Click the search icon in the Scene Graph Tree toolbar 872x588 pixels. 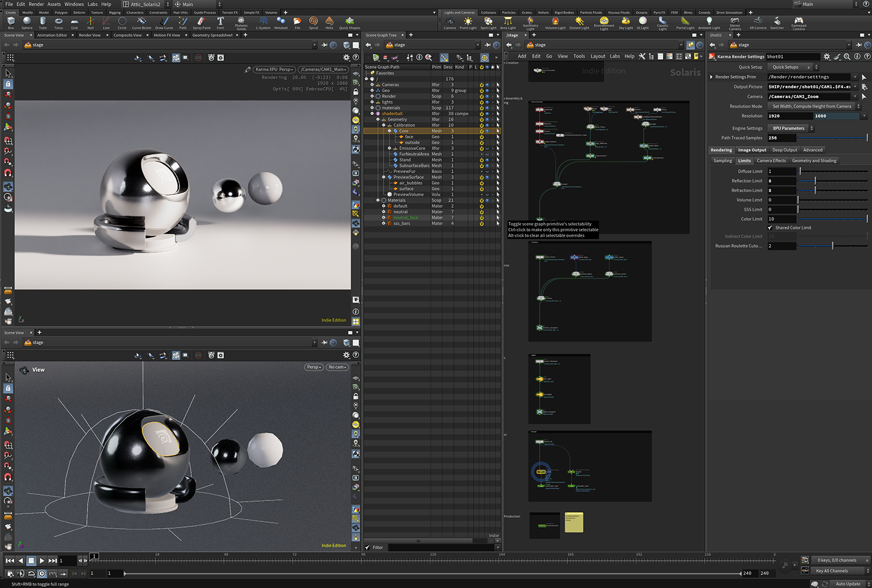click(429, 57)
